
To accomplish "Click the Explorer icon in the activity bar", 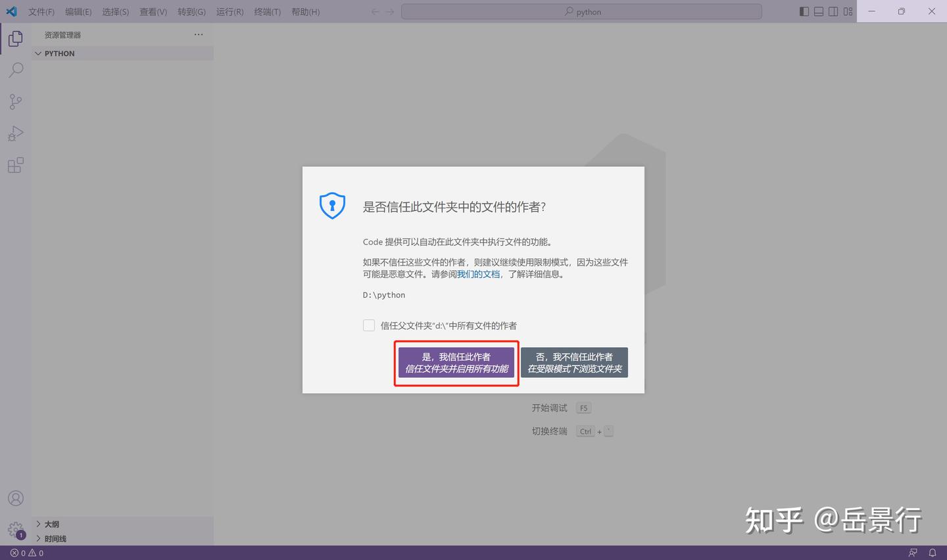I will click(15, 38).
